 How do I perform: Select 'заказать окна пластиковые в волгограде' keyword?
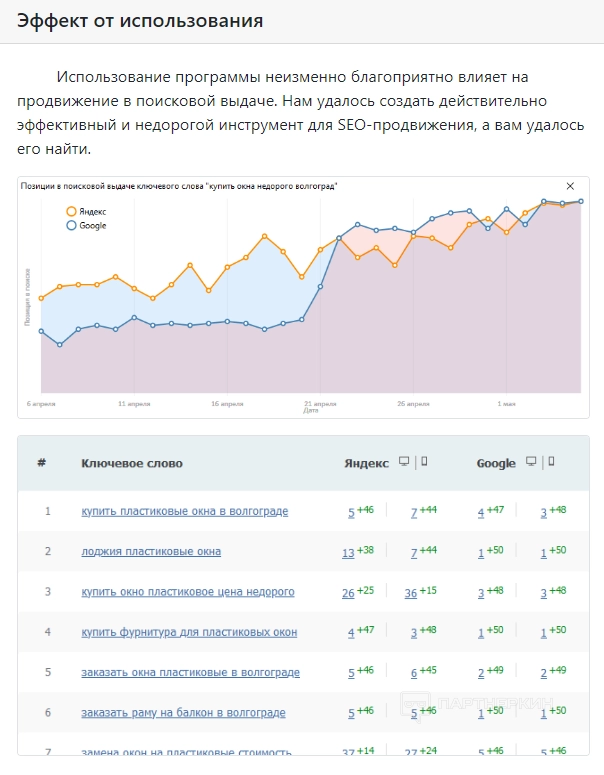coord(190,672)
